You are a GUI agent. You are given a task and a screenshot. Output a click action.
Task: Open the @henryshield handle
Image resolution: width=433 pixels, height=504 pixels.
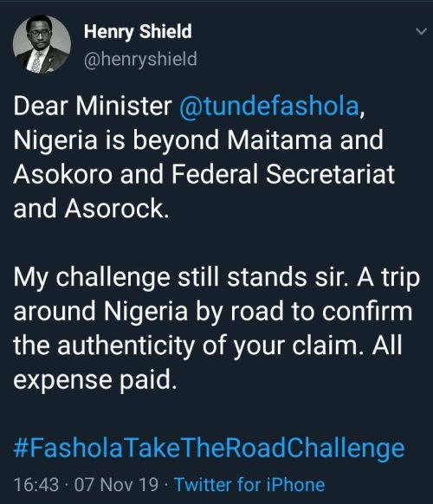140,59
